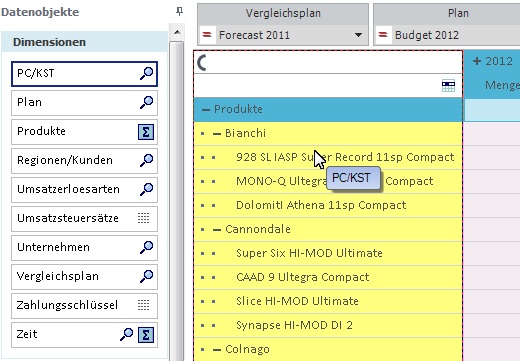Click the table layout icon above Produkte
This screenshot has height=361, width=520.
448,86
